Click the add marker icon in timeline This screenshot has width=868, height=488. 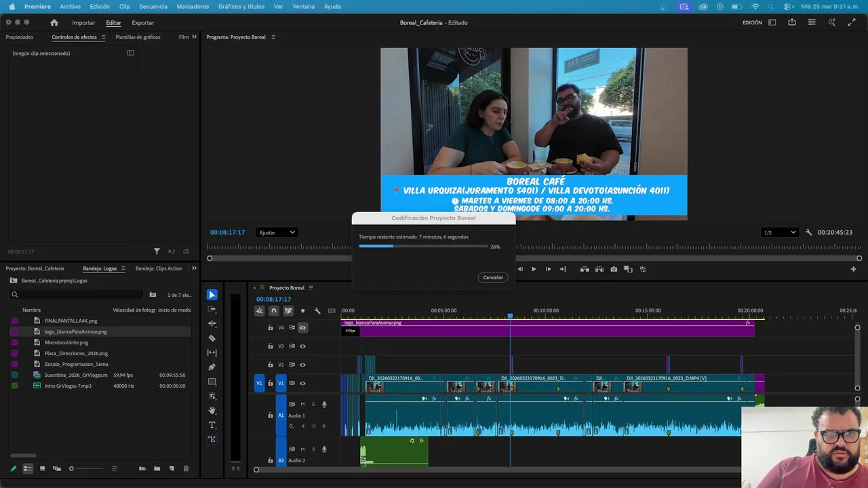302,311
